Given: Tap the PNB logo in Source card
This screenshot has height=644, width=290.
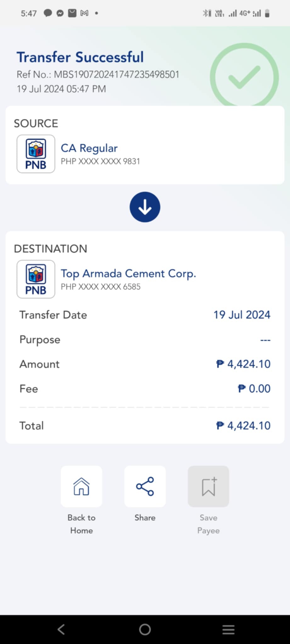Looking at the screenshot, I should click(36, 154).
